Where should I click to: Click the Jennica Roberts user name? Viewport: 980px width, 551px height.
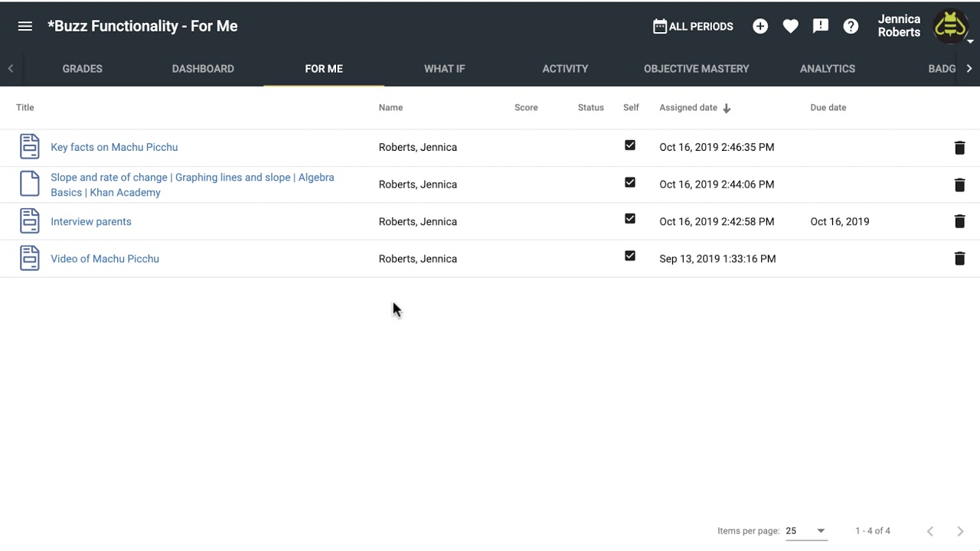pos(899,25)
